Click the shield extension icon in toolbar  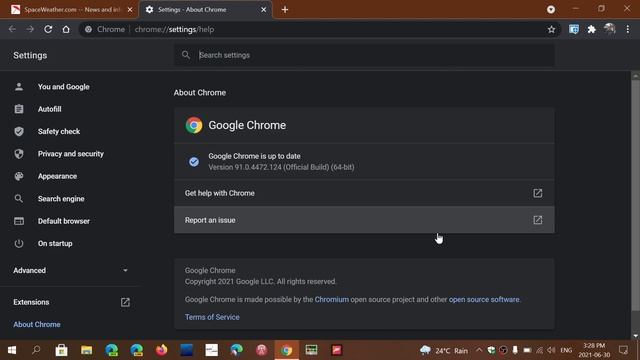574,29
